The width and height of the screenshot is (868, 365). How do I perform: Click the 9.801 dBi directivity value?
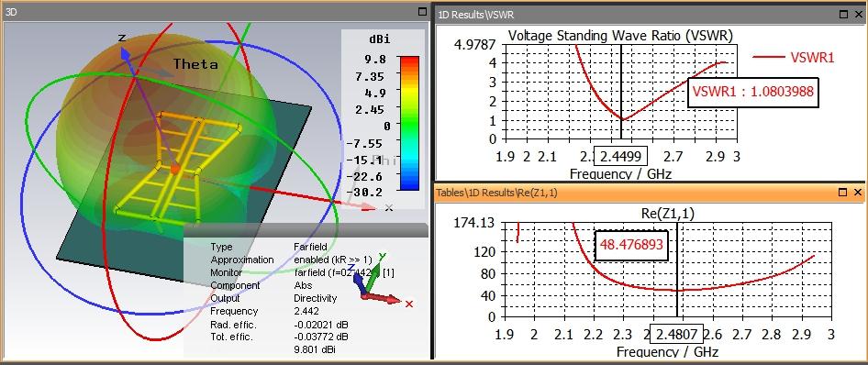[314, 349]
